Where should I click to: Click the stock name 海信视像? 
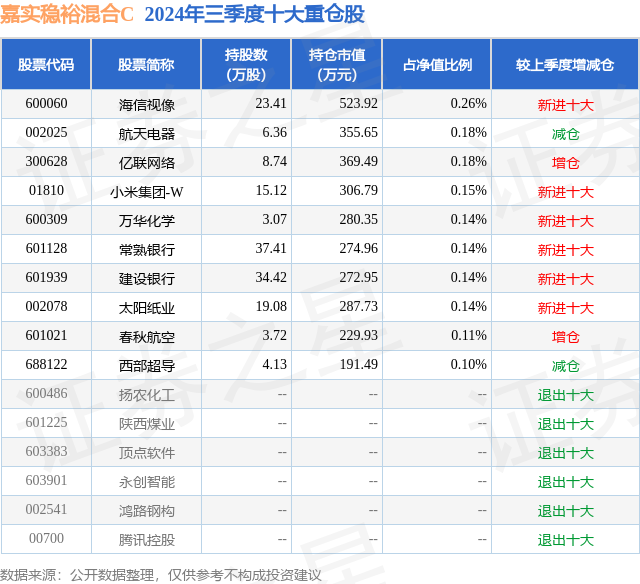(147, 105)
